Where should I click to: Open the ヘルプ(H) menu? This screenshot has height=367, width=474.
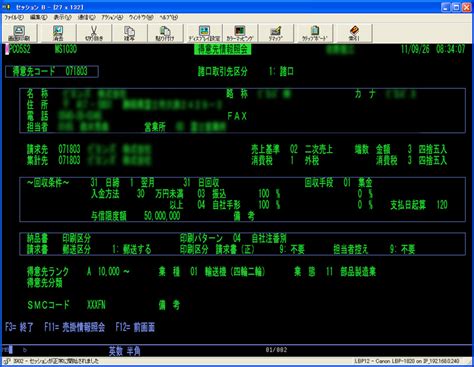click(x=168, y=17)
